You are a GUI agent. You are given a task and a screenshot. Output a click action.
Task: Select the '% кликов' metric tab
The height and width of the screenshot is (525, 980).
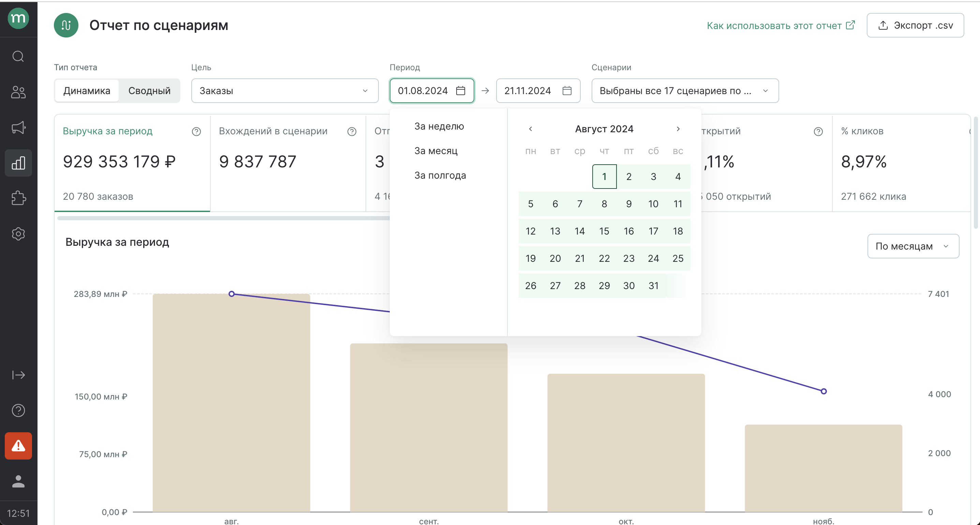901,163
